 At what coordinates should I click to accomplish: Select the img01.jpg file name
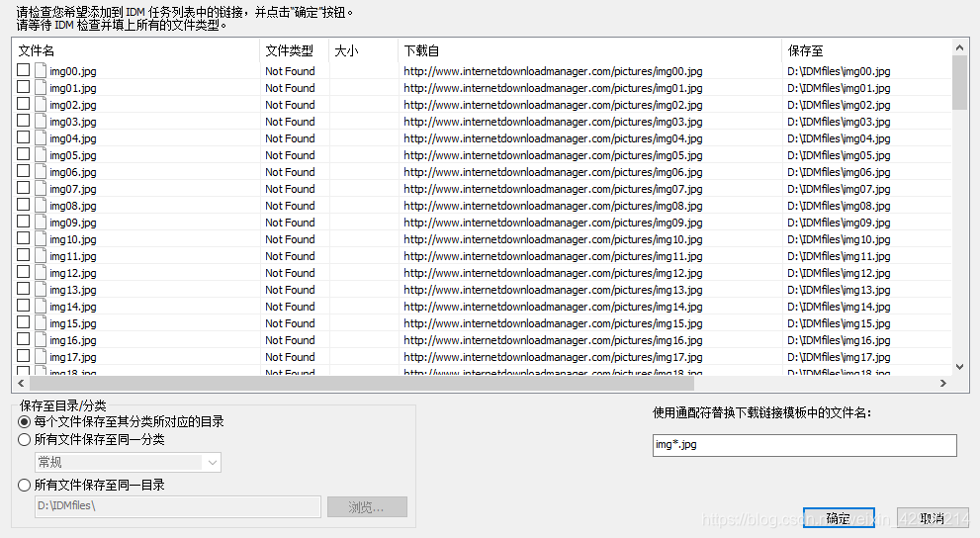(x=73, y=88)
